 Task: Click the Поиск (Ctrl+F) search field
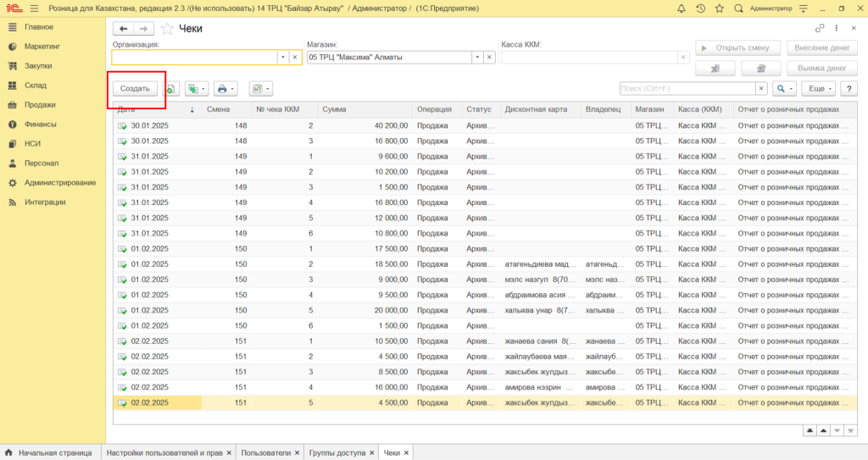click(x=687, y=89)
